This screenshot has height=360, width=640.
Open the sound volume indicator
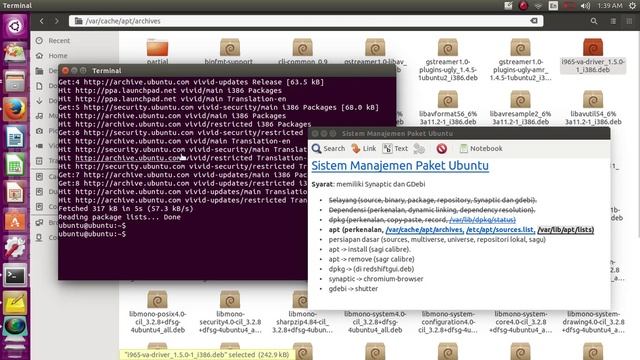pyautogui.click(x=585, y=5)
